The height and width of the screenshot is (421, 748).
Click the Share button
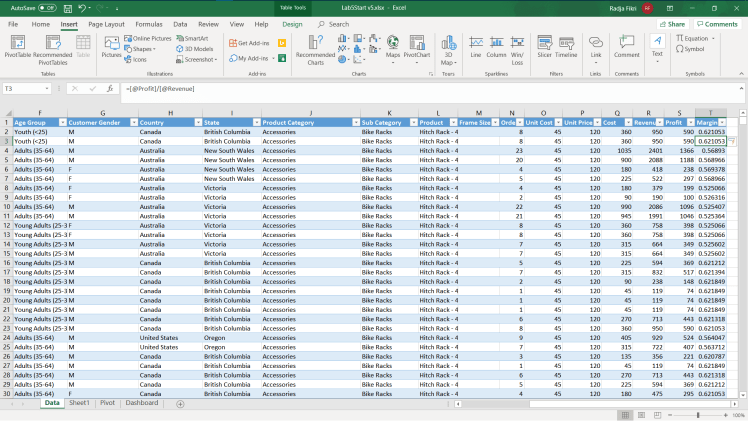pos(673,24)
